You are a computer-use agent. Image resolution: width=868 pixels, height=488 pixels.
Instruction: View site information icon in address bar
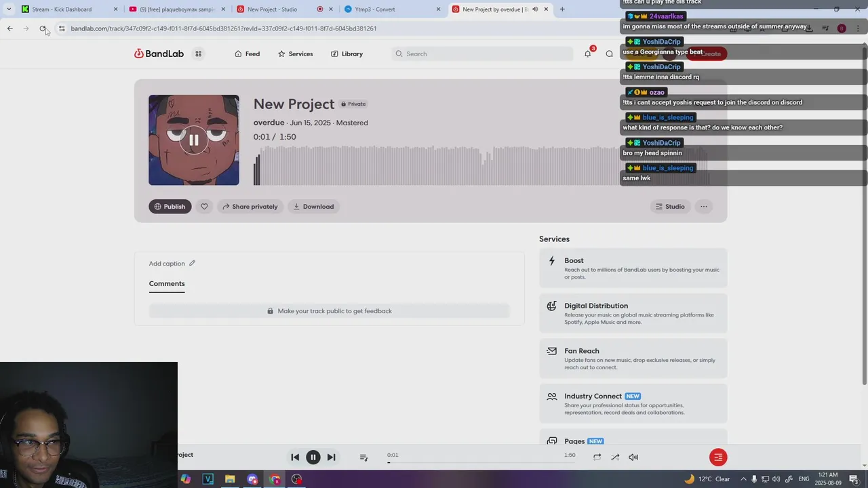[x=61, y=28]
